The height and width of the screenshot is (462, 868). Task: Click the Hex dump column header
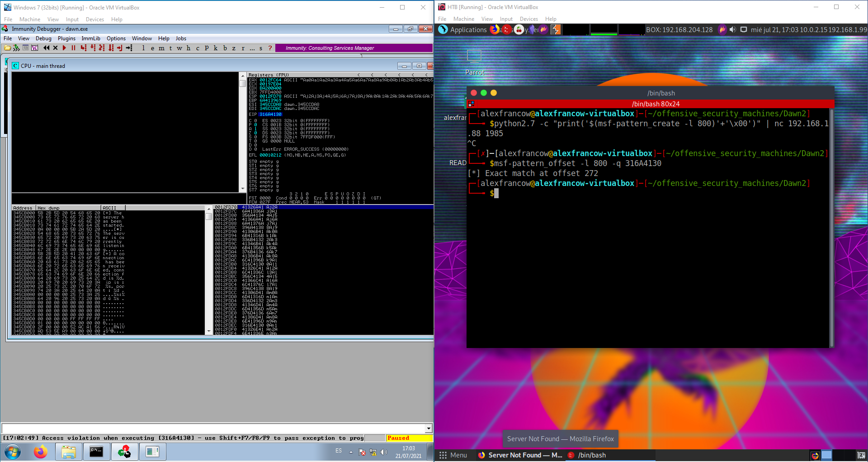tap(69, 208)
